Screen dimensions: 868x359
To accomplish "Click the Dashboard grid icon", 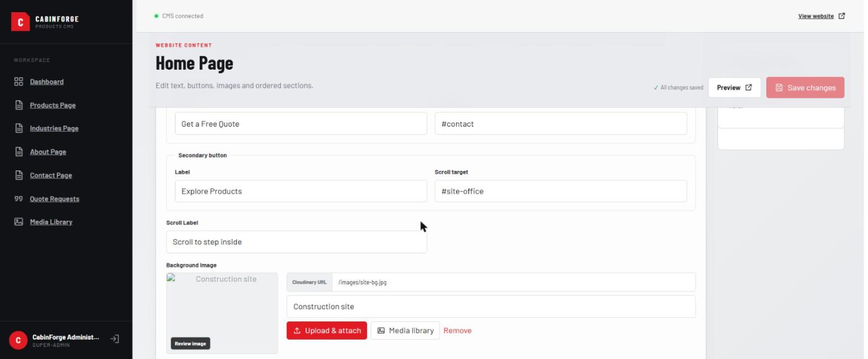I will tap(18, 82).
